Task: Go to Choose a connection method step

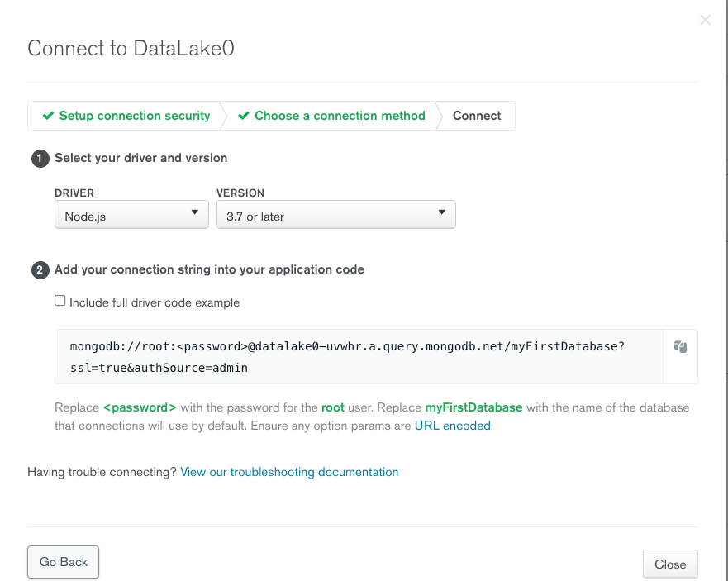Action: click(x=331, y=116)
